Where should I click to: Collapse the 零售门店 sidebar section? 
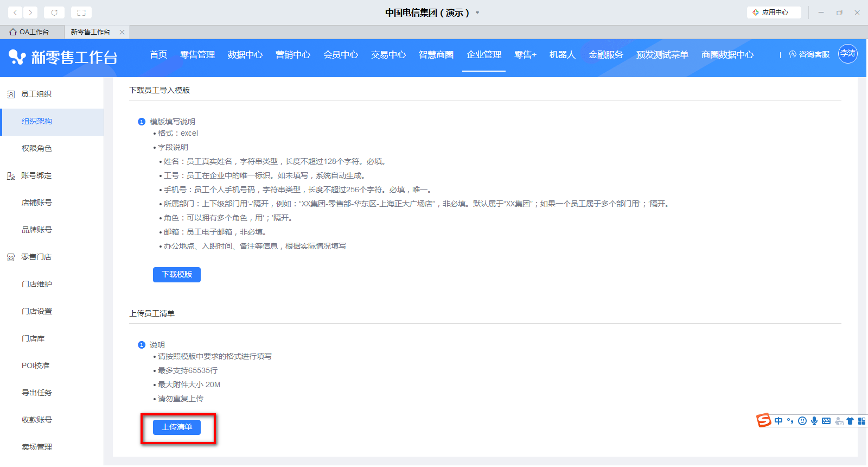click(36, 257)
